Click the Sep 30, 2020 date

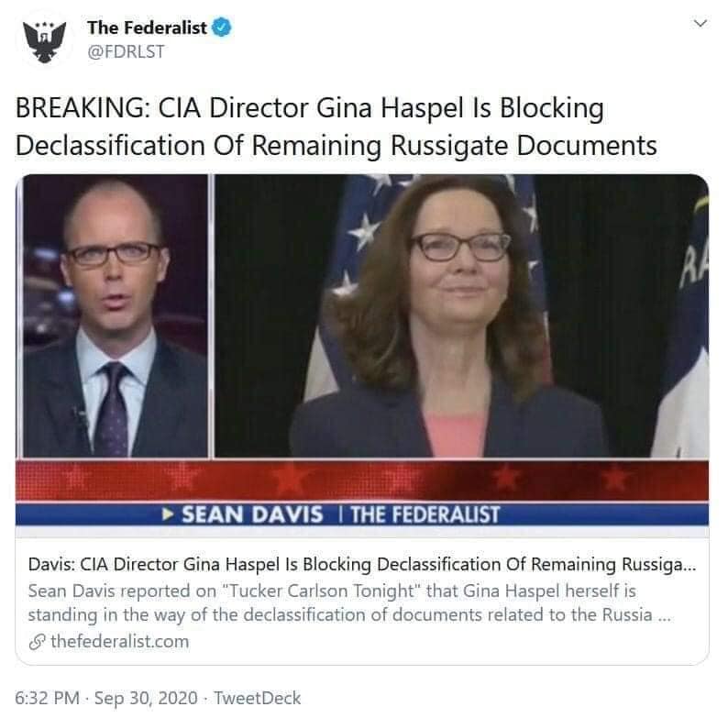(x=146, y=698)
